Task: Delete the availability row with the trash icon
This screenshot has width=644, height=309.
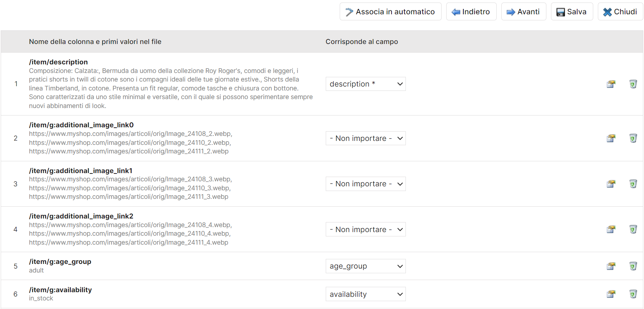Action: (633, 294)
